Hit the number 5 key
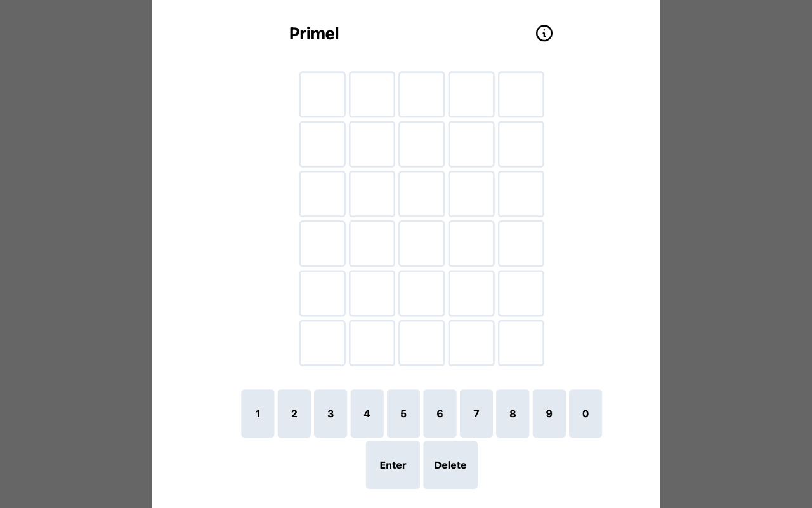 pos(403,413)
